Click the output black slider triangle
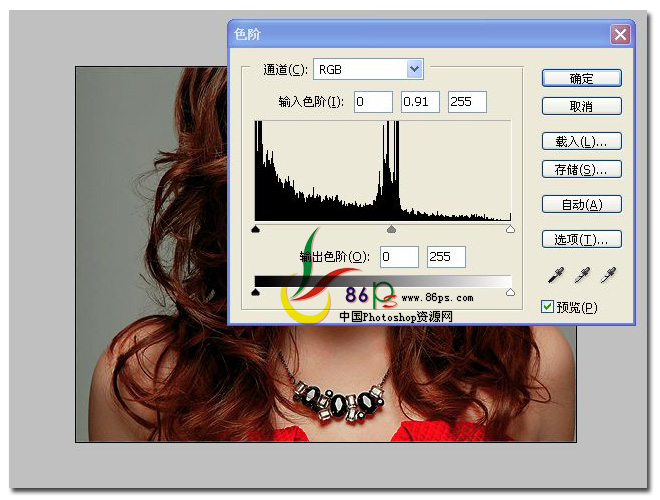 [255, 292]
